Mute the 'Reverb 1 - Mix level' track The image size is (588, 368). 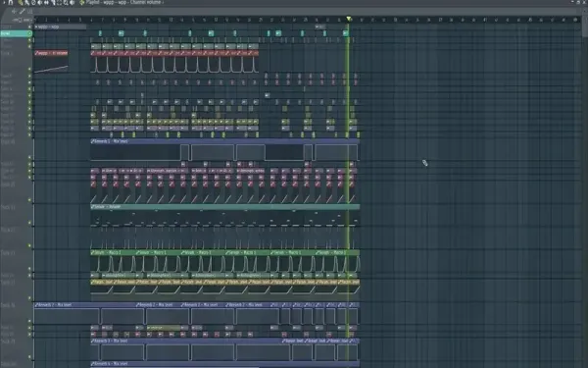[x=29, y=157]
